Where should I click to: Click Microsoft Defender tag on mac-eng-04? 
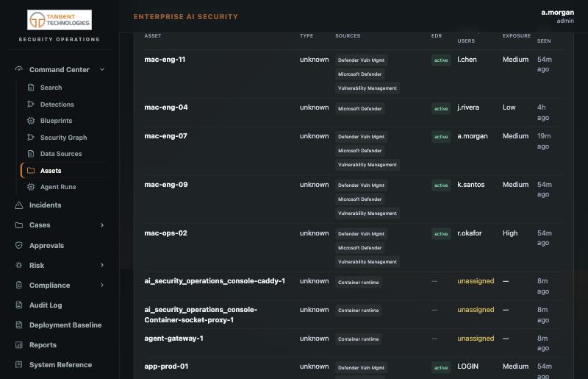click(x=359, y=109)
